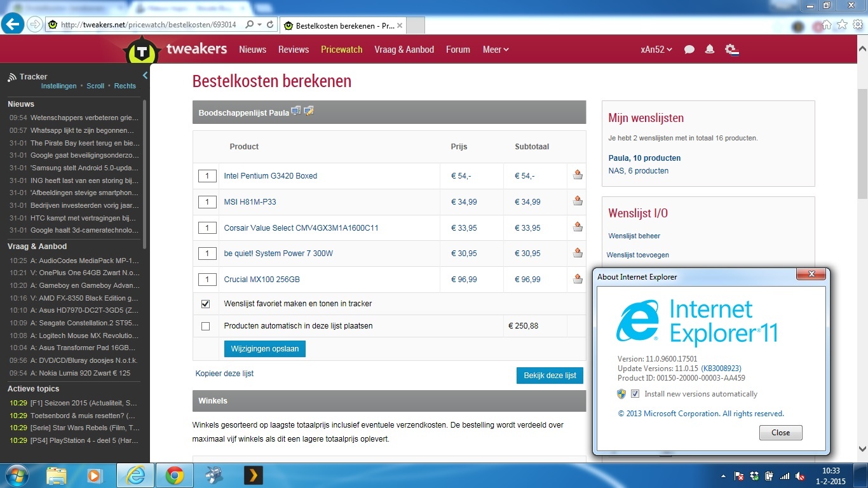Image resolution: width=868 pixels, height=488 pixels.
Task: Open the network signal tray icon
Action: [784, 476]
